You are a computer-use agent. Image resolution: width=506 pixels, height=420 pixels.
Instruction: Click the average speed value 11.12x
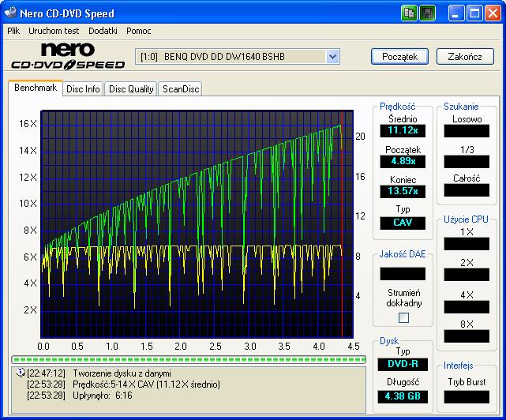[403, 131]
